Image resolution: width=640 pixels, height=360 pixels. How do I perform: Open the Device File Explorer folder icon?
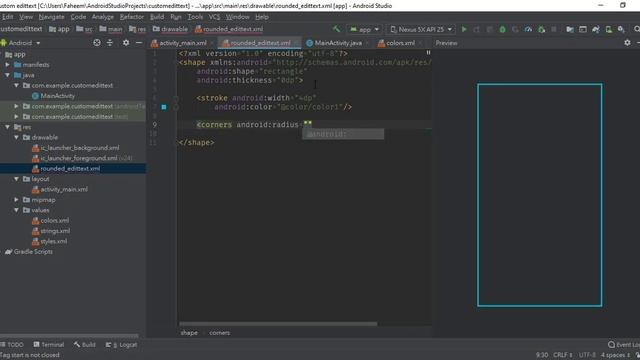[x=570, y=29]
